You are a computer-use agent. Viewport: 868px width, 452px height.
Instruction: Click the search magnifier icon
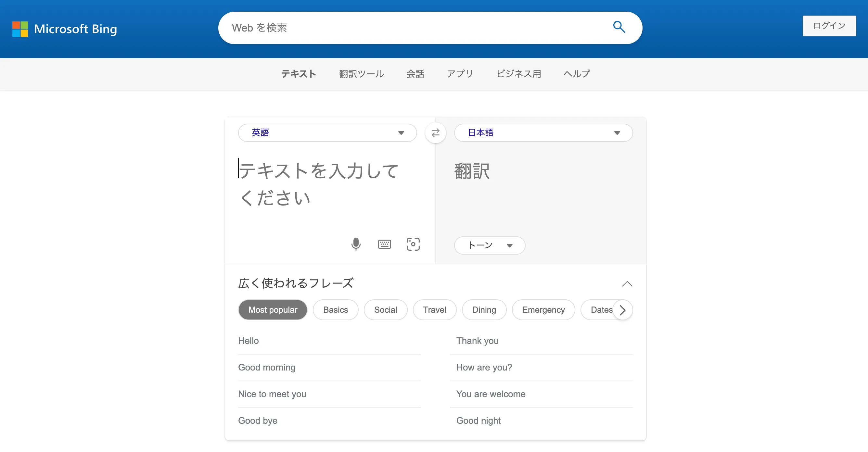[x=619, y=27]
